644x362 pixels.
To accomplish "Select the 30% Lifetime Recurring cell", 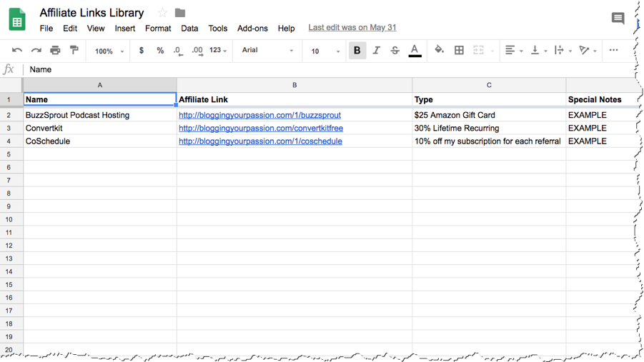I will pyautogui.click(x=489, y=128).
